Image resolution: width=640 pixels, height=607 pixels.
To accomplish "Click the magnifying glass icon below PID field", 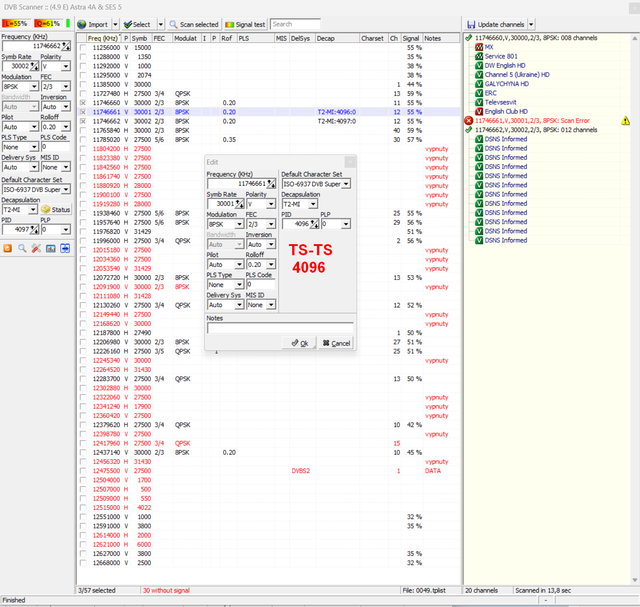I will click(22, 248).
